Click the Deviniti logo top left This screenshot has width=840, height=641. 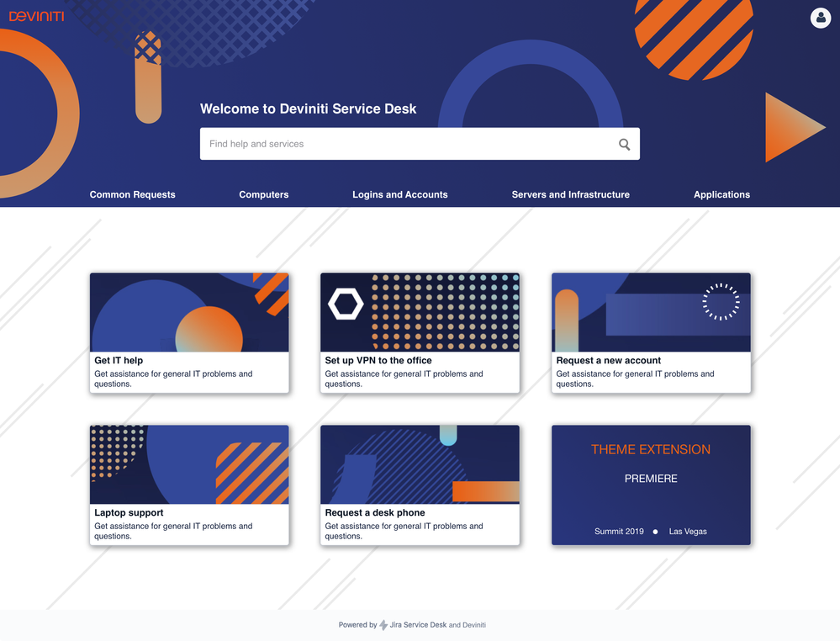[x=36, y=15]
